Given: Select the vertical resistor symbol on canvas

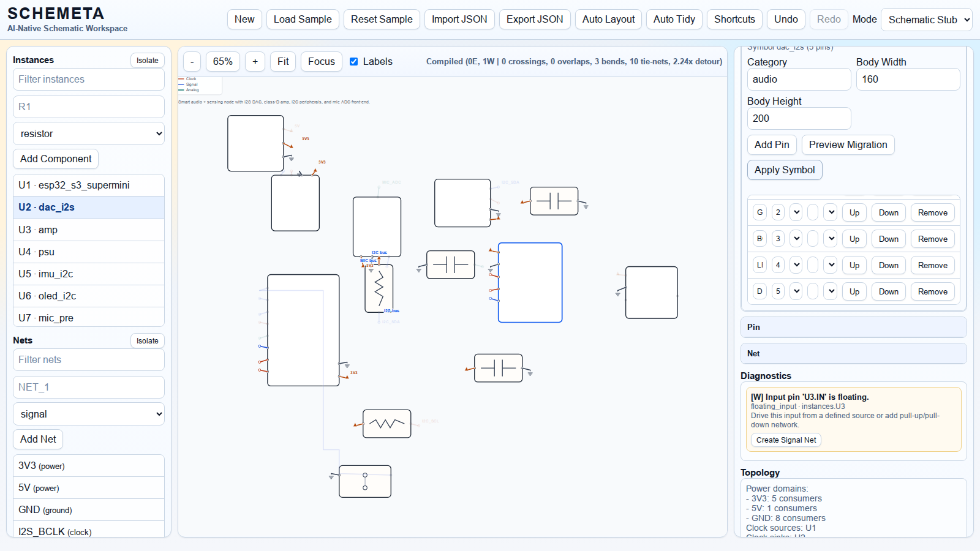Looking at the screenshot, I should pyautogui.click(x=379, y=288).
